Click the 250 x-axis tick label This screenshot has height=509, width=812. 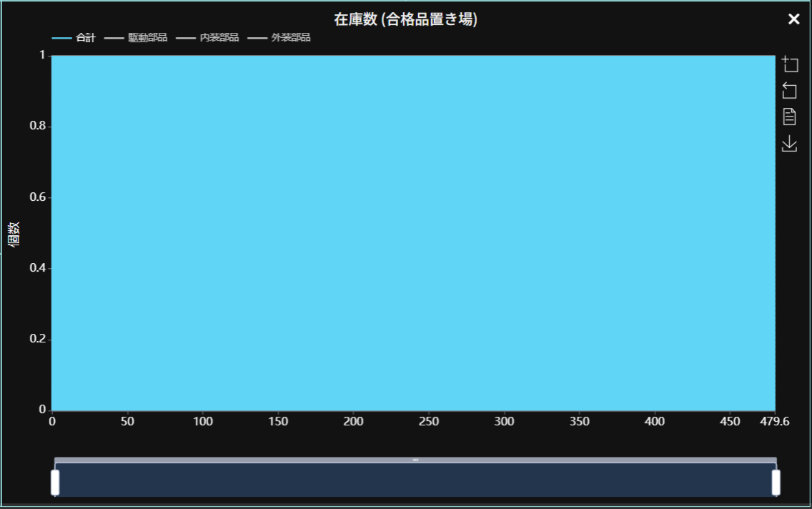coord(429,422)
